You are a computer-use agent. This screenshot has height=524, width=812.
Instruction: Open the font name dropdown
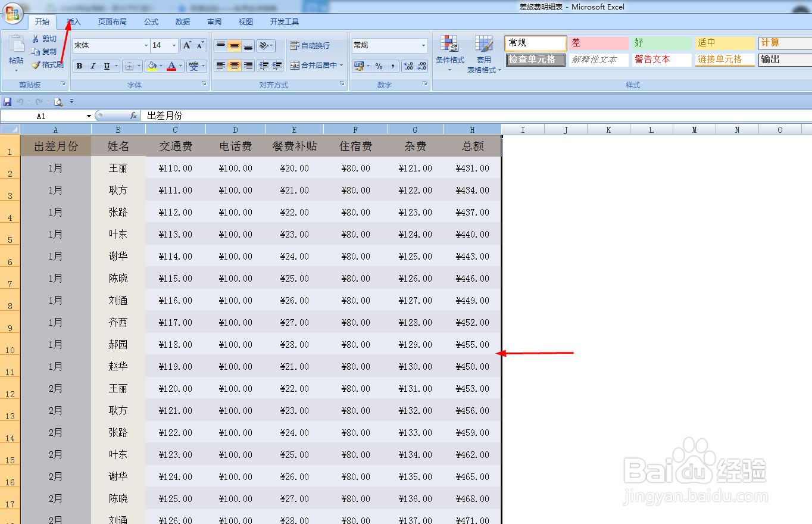146,45
